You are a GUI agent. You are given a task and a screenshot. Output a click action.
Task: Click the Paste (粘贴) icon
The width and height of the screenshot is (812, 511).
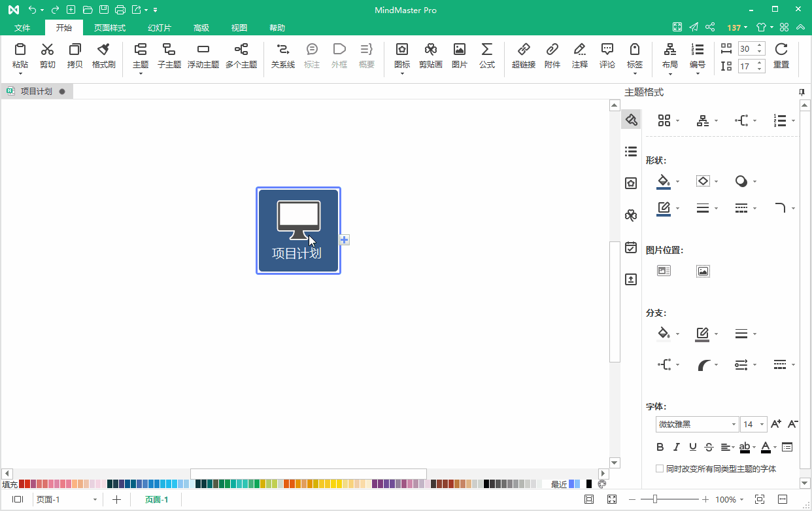(x=20, y=49)
